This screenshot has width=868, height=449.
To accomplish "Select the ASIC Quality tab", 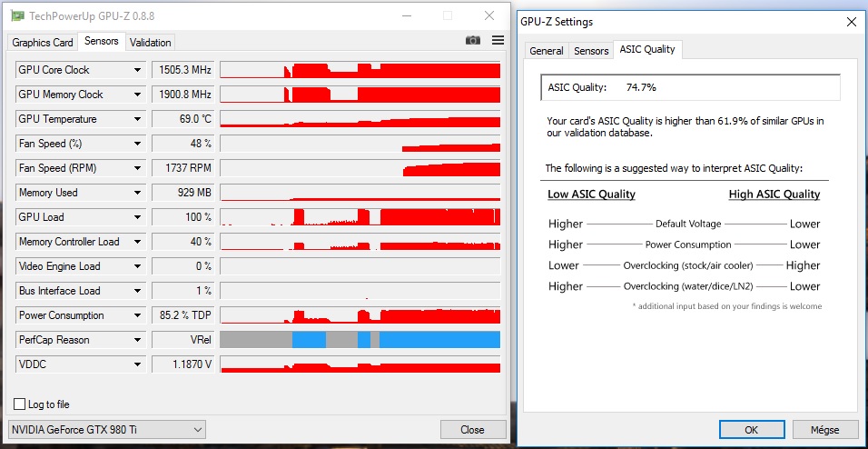I will tap(647, 49).
